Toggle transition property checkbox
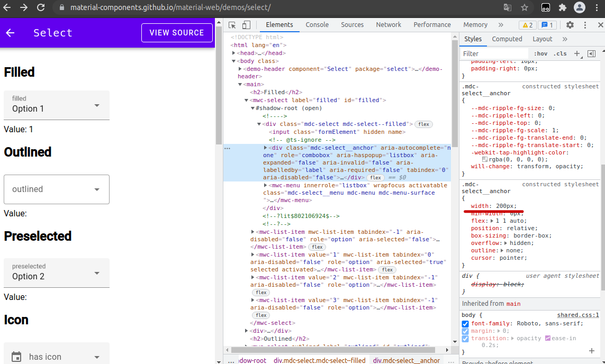This screenshot has width=605, height=364. [465, 339]
